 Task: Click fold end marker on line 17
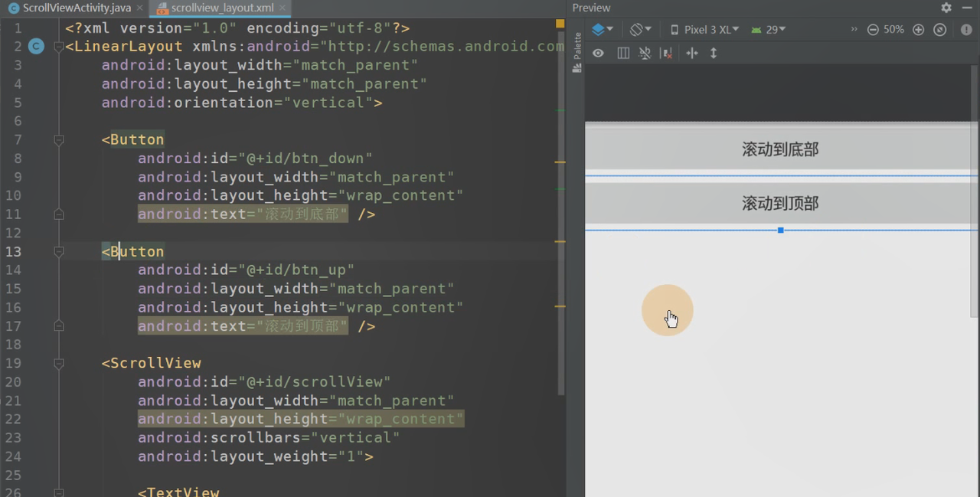click(x=59, y=326)
